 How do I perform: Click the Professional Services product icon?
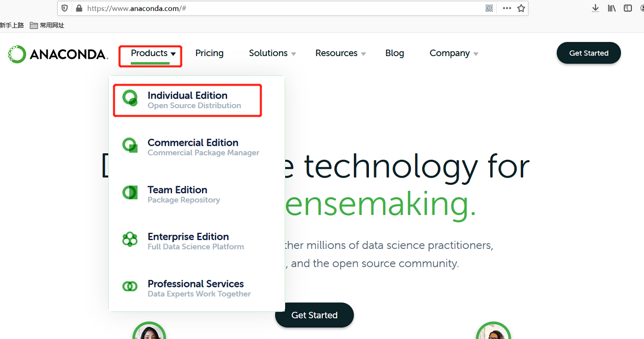(x=130, y=286)
